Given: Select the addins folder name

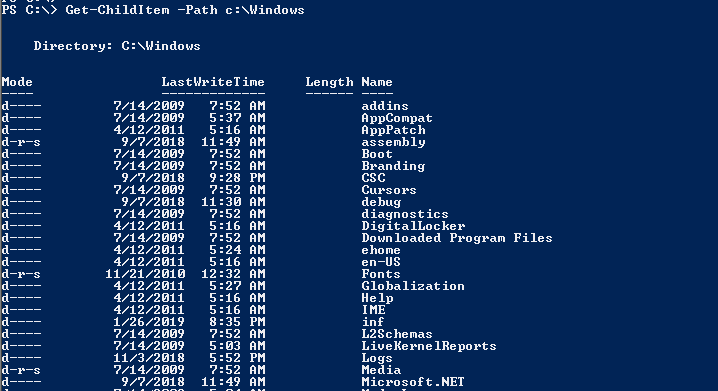Looking at the screenshot, I should coord(385,106).
